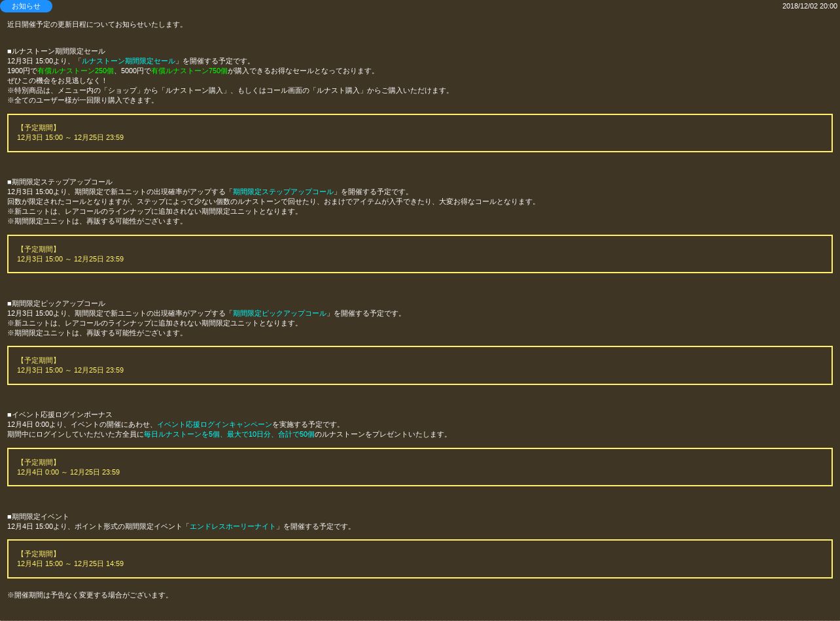Click heading ■期間限定イベント

(x=38, y=516)
